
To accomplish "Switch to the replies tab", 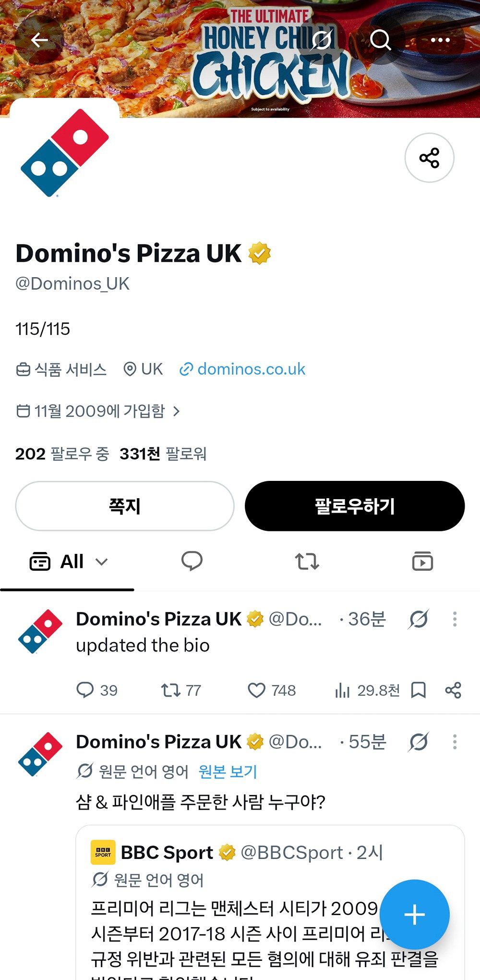I will [192, 561].
